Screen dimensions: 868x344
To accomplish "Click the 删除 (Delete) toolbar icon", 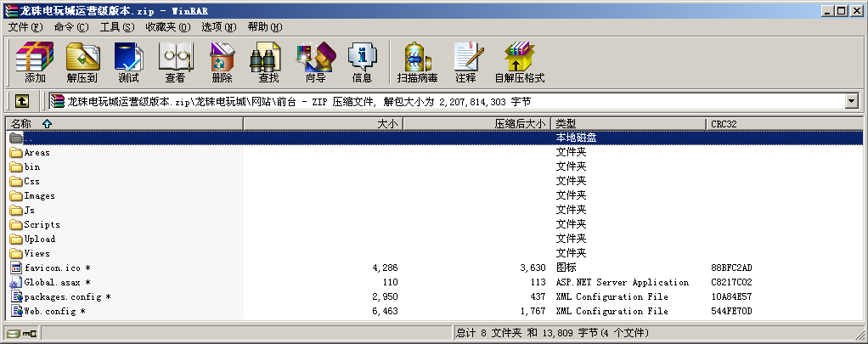I will [222, 62].
